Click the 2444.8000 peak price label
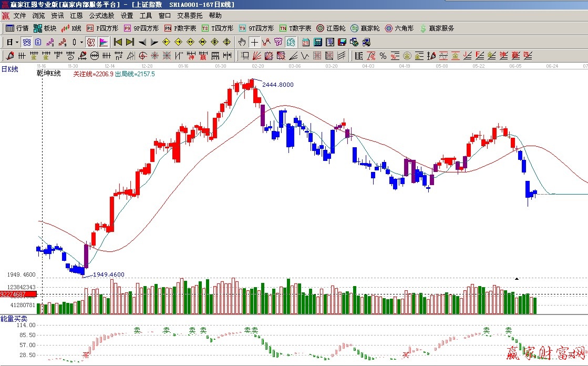 point(278,85)
